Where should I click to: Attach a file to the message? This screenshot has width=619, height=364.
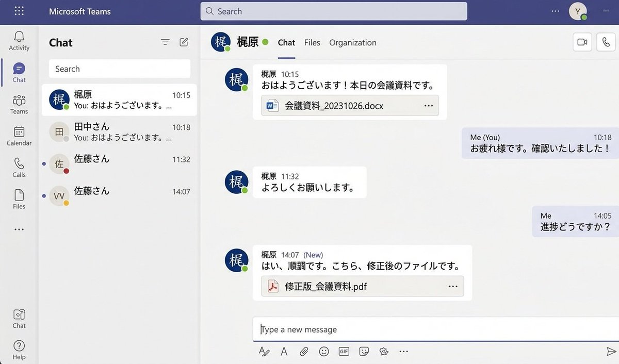(304, 352)
